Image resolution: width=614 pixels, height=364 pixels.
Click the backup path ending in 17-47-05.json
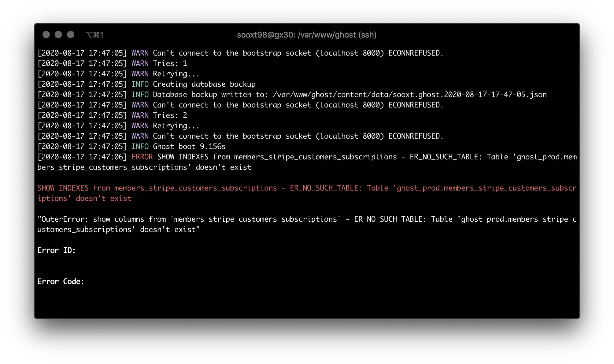(409, 95)
